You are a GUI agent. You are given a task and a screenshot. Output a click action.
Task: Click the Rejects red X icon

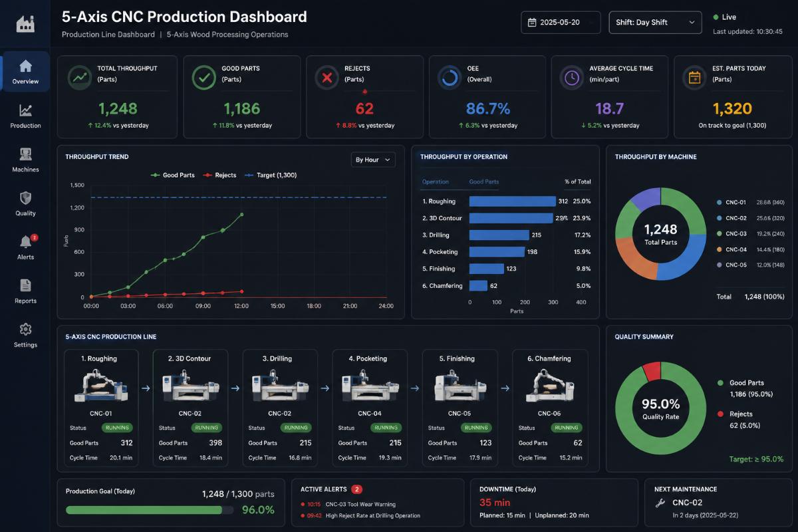327,78
